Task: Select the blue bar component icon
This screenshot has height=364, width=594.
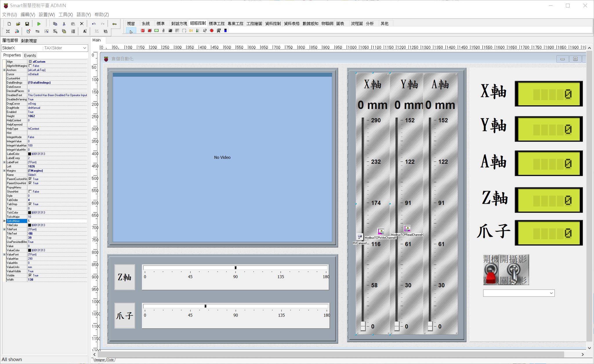Action: coord(225,30)
